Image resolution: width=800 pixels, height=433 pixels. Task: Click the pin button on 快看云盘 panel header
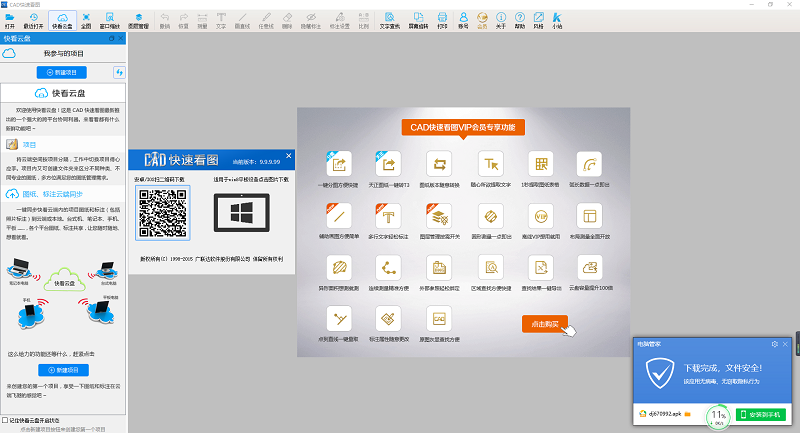[x=110, y=38]
